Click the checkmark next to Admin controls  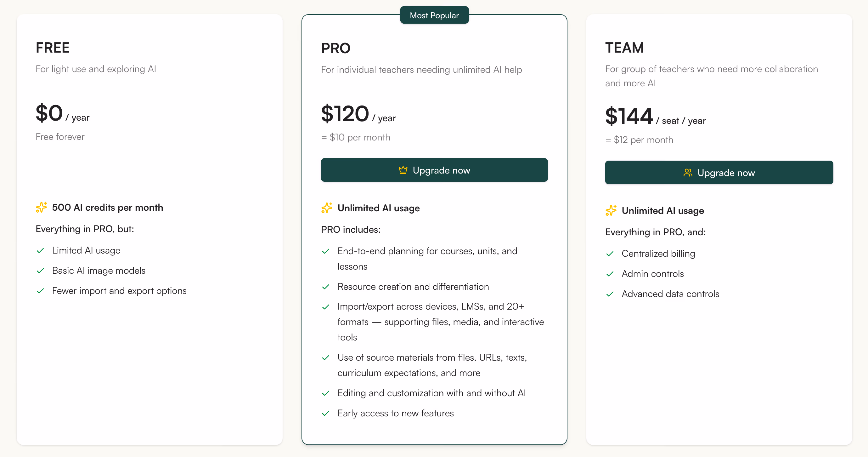coord(610,274)
